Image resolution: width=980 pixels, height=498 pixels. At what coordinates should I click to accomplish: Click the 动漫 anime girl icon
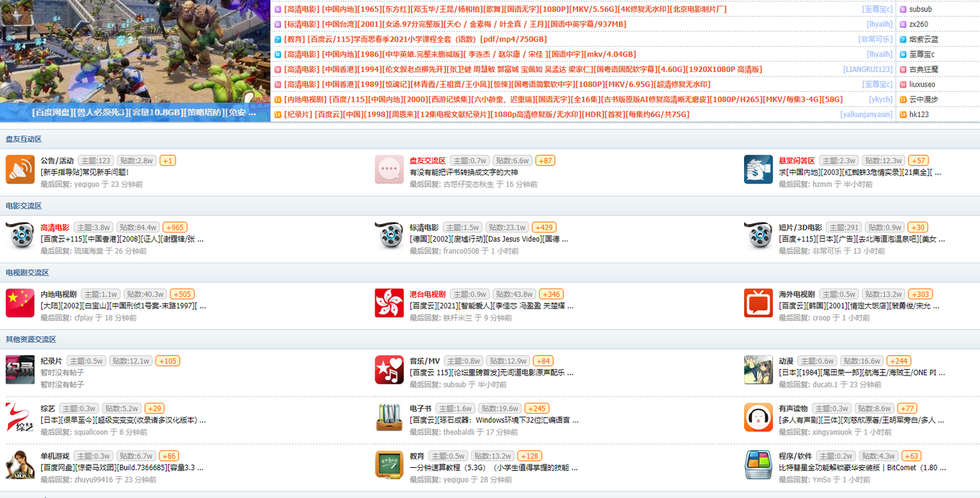point(758,370)
